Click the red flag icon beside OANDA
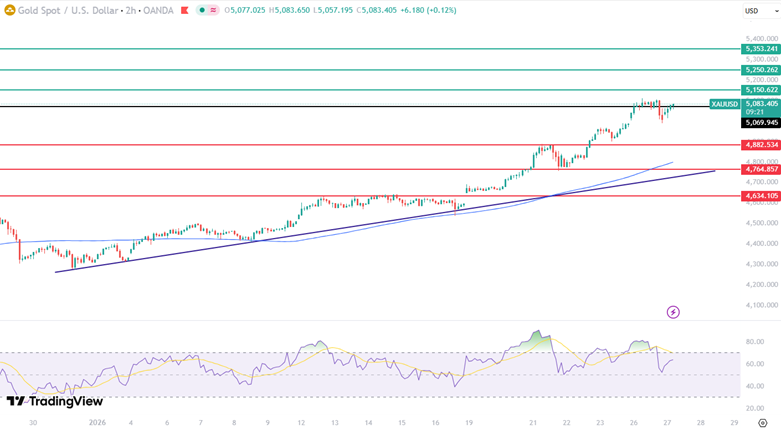Viewport: 781px width, 429px height. [x=184, y=10]
